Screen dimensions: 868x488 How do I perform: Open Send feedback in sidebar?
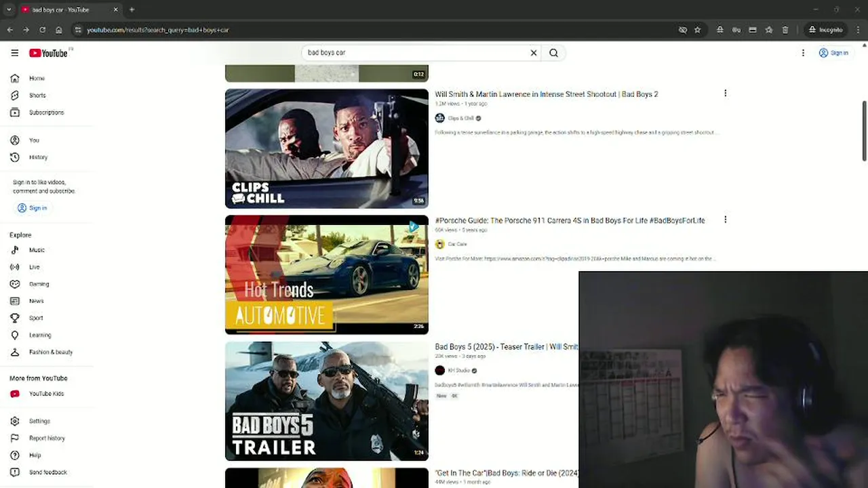[47, 472]
